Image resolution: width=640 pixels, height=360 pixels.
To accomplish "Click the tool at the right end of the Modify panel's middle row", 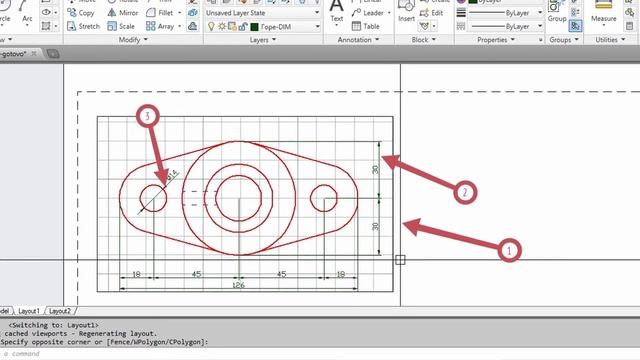I will (x=192, y=13).
